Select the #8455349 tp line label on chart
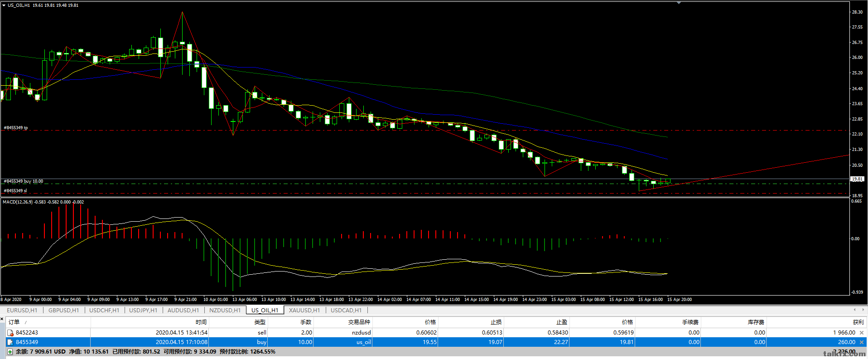This screenshot has width=868, height=359. point(16,128)
